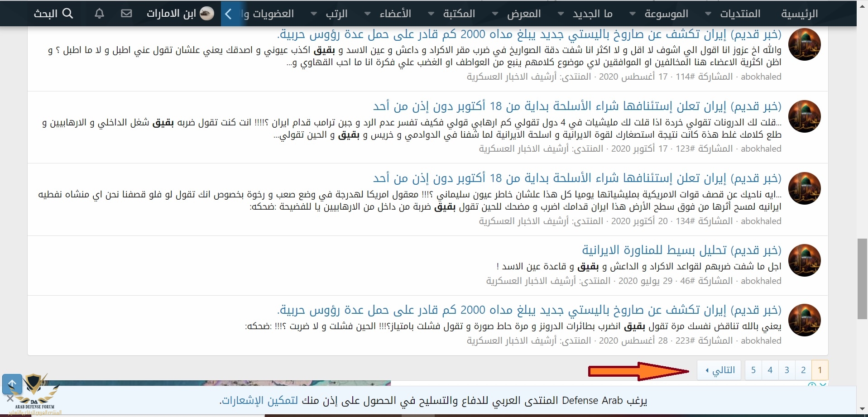This screenshot has height=417, width=868.
Task: Click abokhaled's avatar on post #114
Action: click(x=804, y=44)
